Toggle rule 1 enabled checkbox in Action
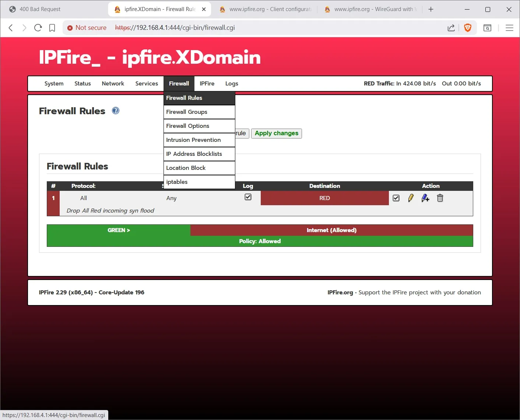The width and height of the screenshot is (520, 420). 396,198
